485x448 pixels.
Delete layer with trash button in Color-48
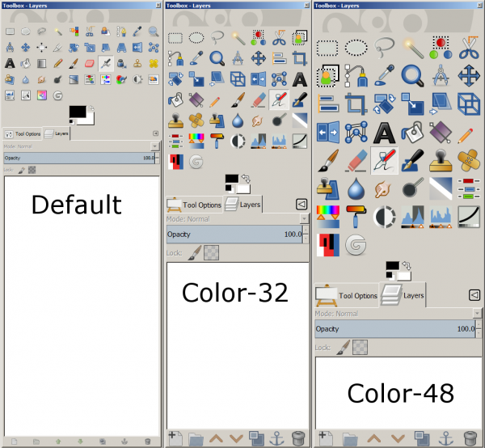click(x=470, y=439)
